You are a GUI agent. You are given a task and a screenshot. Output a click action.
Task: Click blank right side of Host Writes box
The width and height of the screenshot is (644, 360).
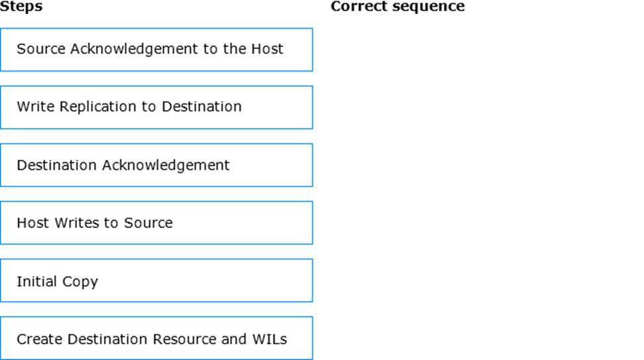[242, 223]
